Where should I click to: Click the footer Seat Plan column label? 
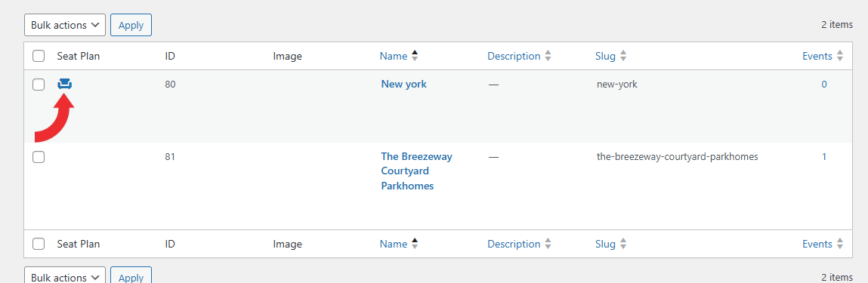click(x=78, y=244)
